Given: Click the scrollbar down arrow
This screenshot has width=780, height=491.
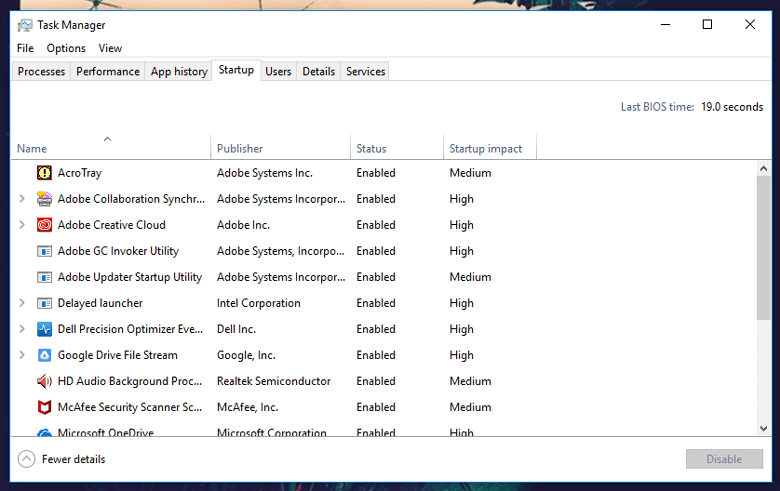Looking at the screenshot, I should tap(764, 428).
